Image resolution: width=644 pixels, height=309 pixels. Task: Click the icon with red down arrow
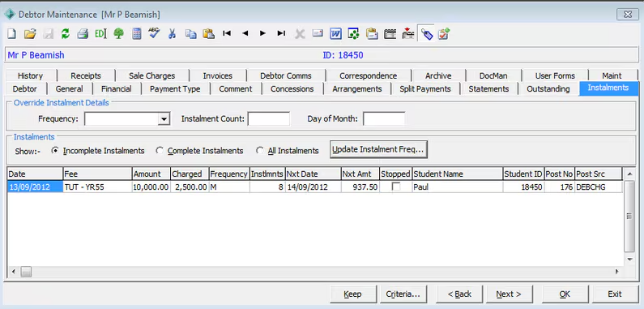tap(407, 34)
